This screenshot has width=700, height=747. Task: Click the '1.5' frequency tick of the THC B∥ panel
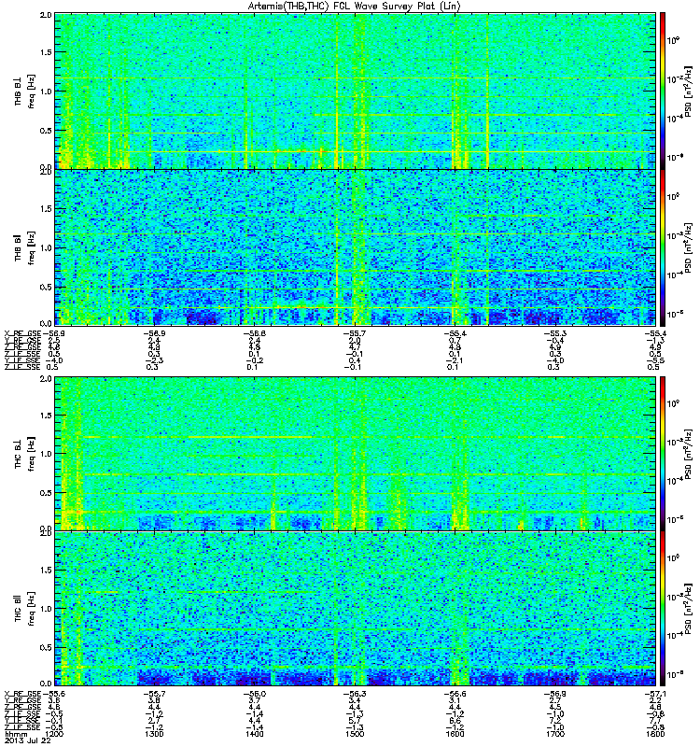click(x=46, y=570)
